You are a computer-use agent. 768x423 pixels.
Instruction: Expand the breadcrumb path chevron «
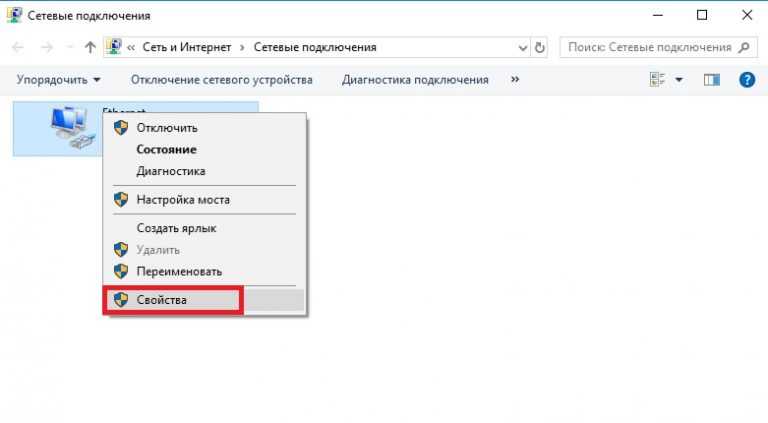(131, 47)
